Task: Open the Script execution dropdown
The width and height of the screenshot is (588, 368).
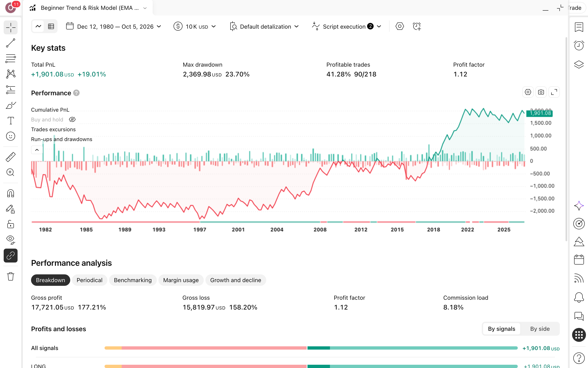Action: coord(347,27)
